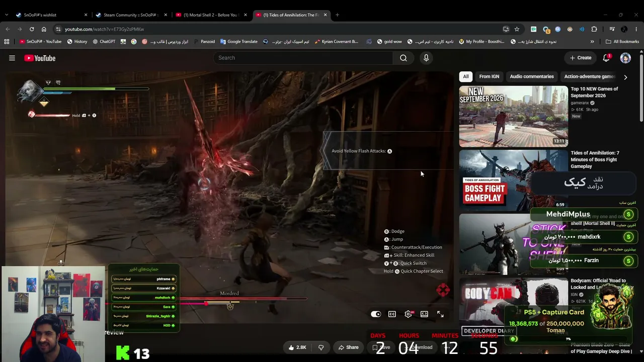
Task: Share this video
Action: (x=348, y=347)
